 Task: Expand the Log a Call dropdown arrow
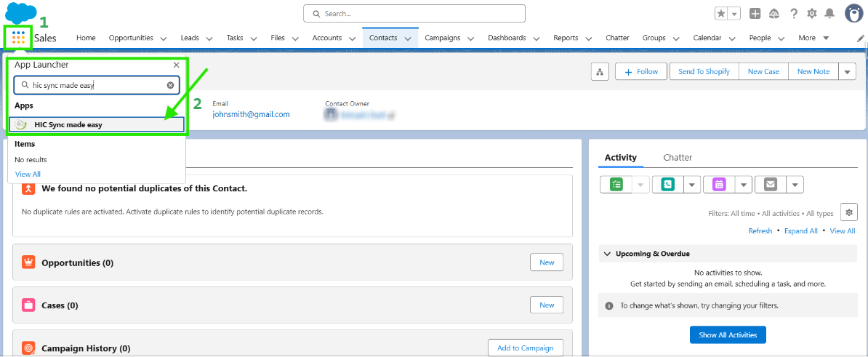(692, 184)
